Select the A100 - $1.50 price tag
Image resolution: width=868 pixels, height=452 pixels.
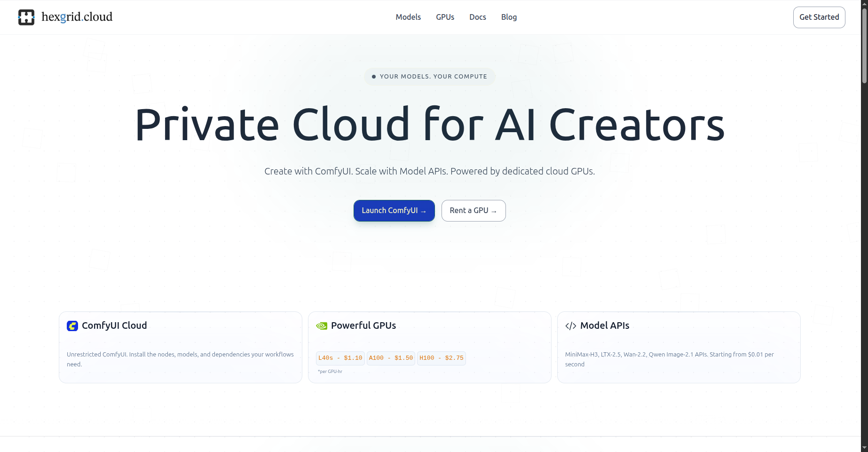(x=391, y=358)
